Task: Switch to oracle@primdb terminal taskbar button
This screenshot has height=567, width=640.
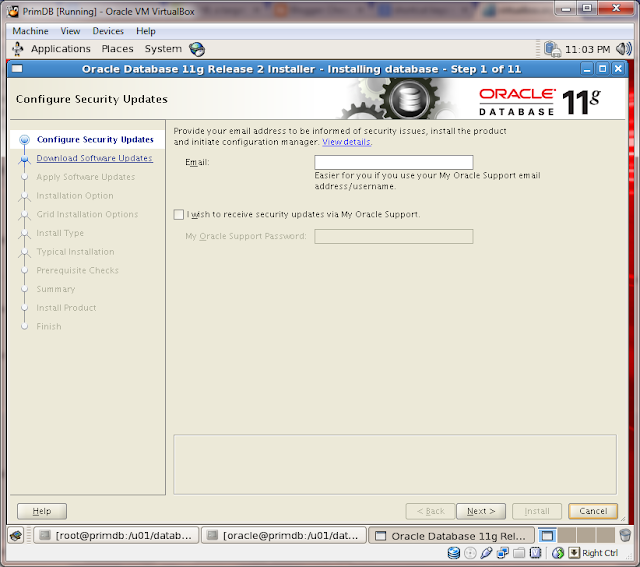Action: (x=283, y=535)
